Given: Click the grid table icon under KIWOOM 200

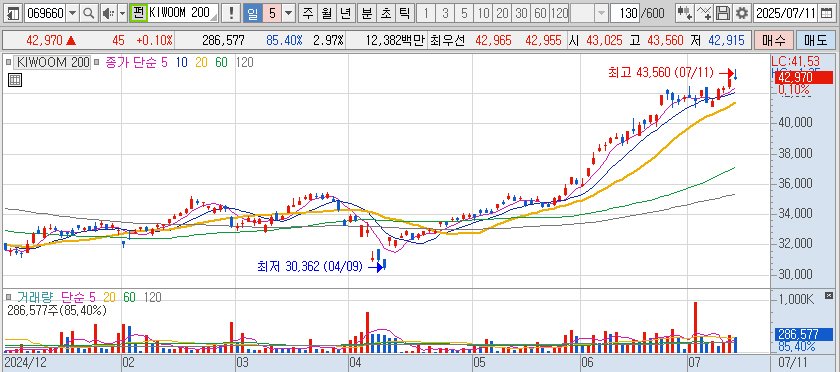Looking at the screenshot, I should pos(15,80).
